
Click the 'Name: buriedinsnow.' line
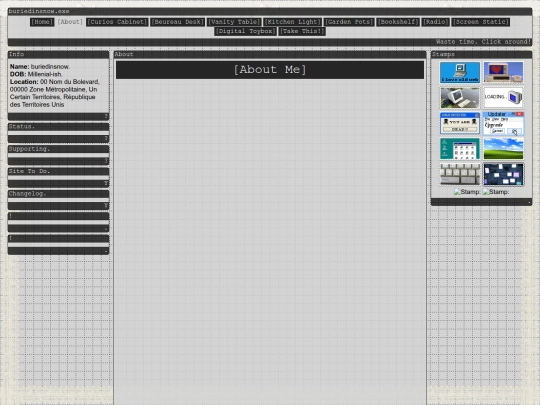click(40, 66)
